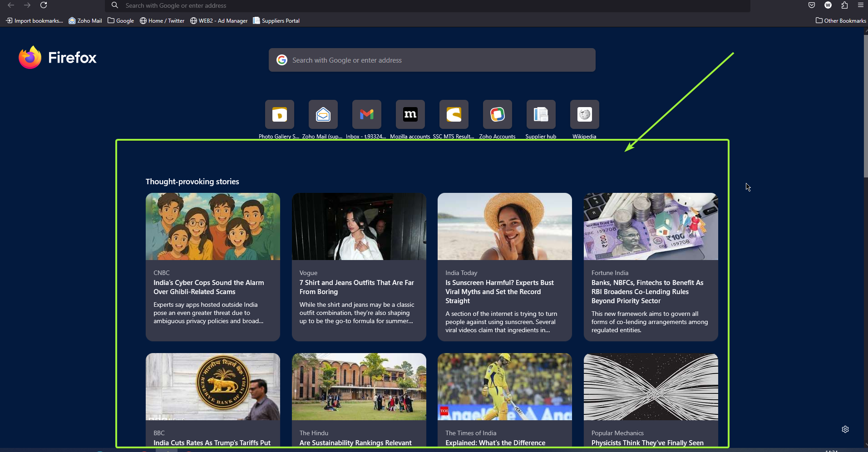Open the W account icon in toolbar
Image resolution: width=868 pixels, height=452 pixels.
point(828,5)
